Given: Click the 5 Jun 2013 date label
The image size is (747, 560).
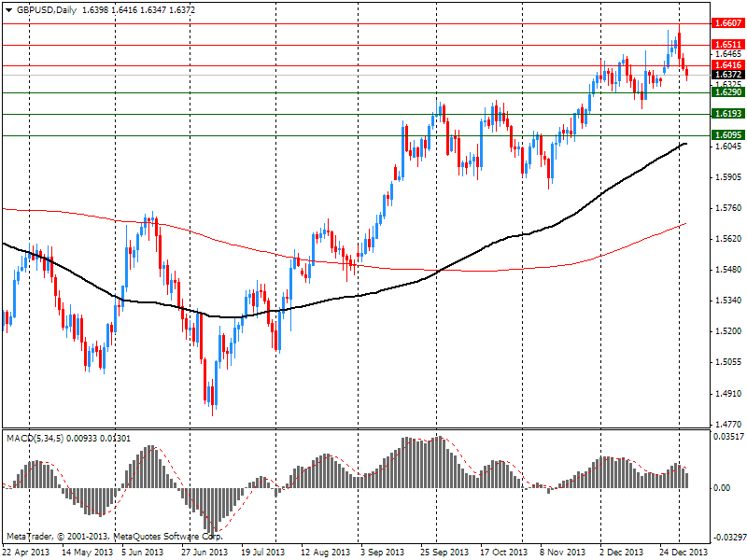Looking at the screenshot, I should pyautogui.click(x=143, y=552).
